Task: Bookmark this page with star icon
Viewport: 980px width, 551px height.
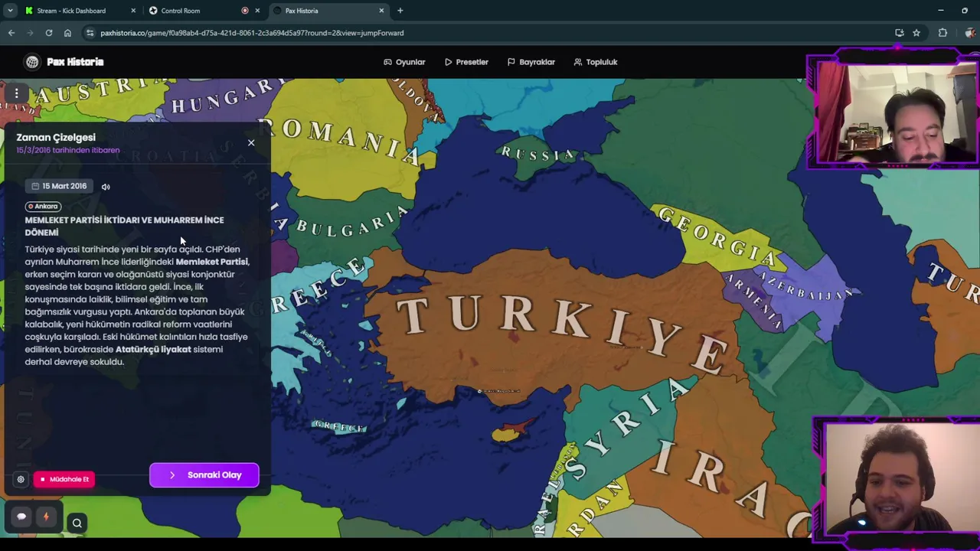Action: [x=916, y=33]
